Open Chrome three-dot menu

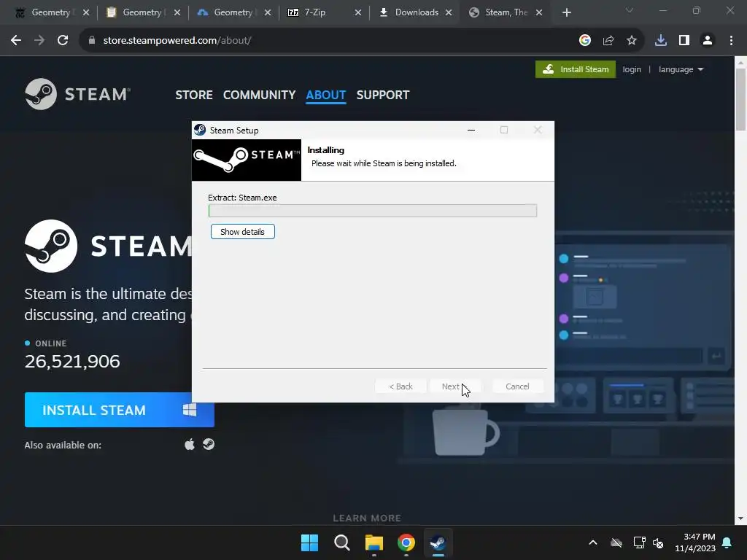coord(731,41)
